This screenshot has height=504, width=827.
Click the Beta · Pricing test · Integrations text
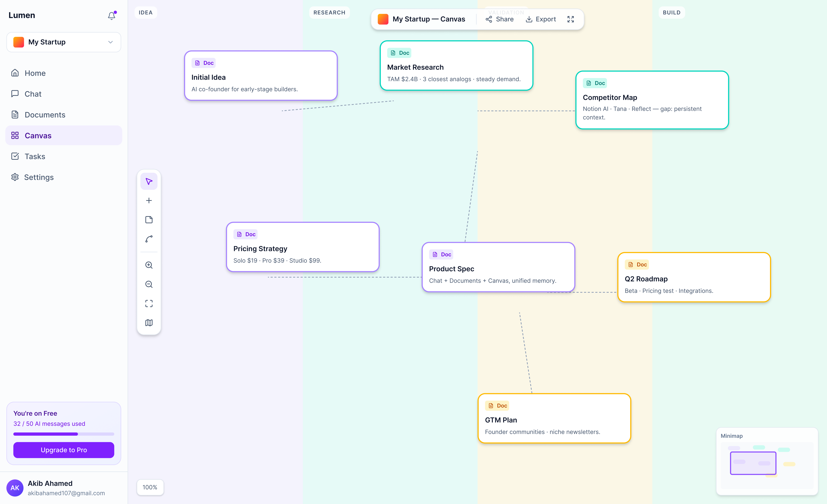point(669,291)
